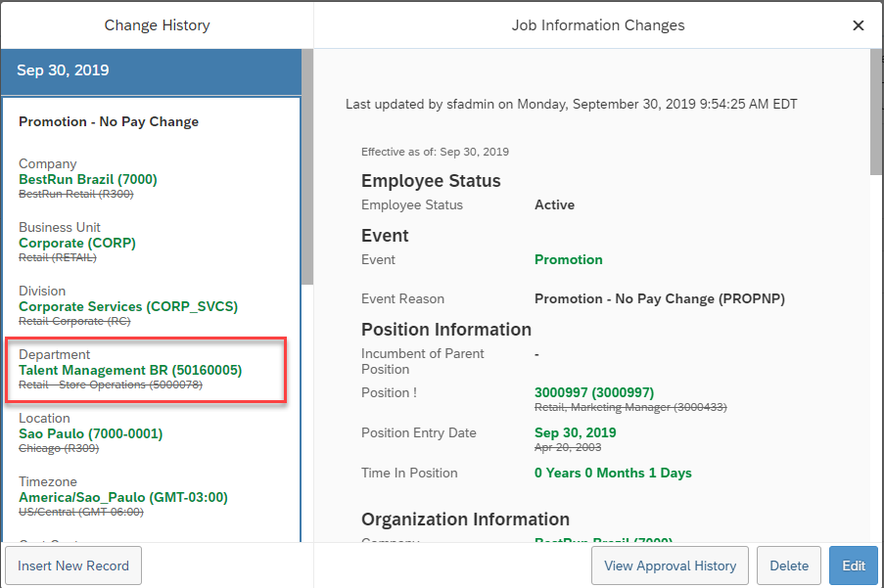
Task: Click struck-out Retail, Marketing Manager (3000433)
Action: tap(630, 407)
